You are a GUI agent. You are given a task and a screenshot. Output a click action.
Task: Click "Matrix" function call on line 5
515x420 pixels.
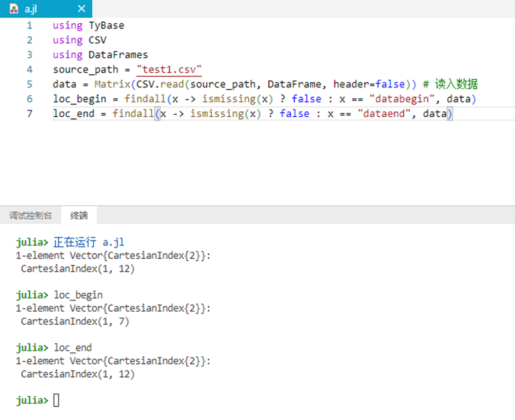(113, 84)
